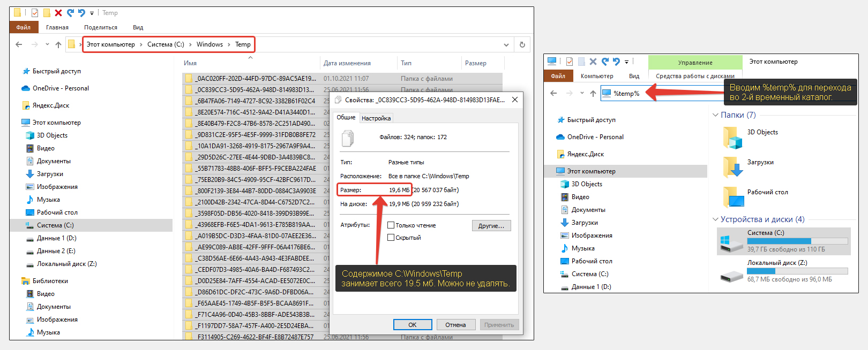Expand the address bar history dropdown
The image size is (868, 350).
(506, 44)
